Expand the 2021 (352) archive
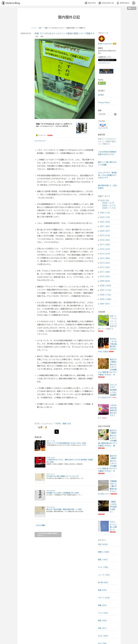The image size is (138, 644). (x=99, y=226)
